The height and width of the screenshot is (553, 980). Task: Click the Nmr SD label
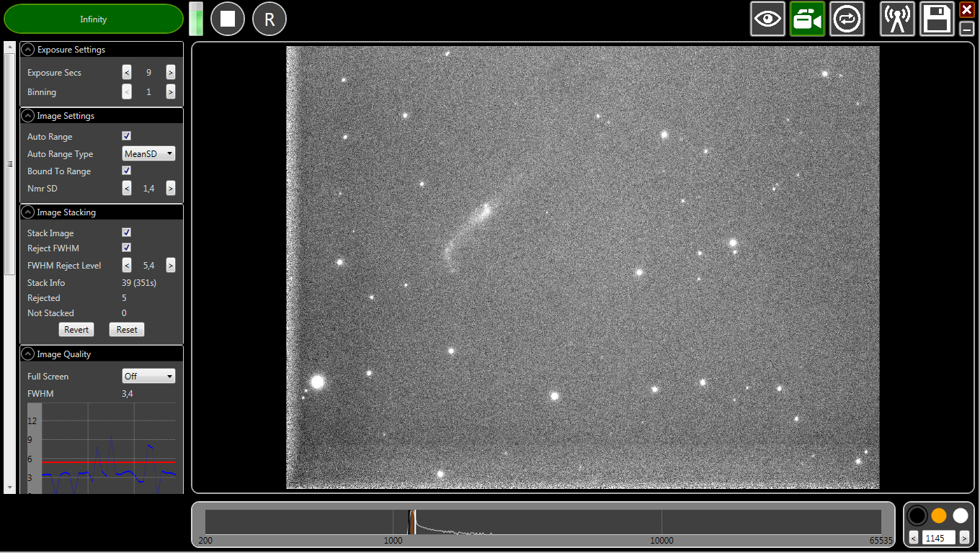[x=42, y=189]
